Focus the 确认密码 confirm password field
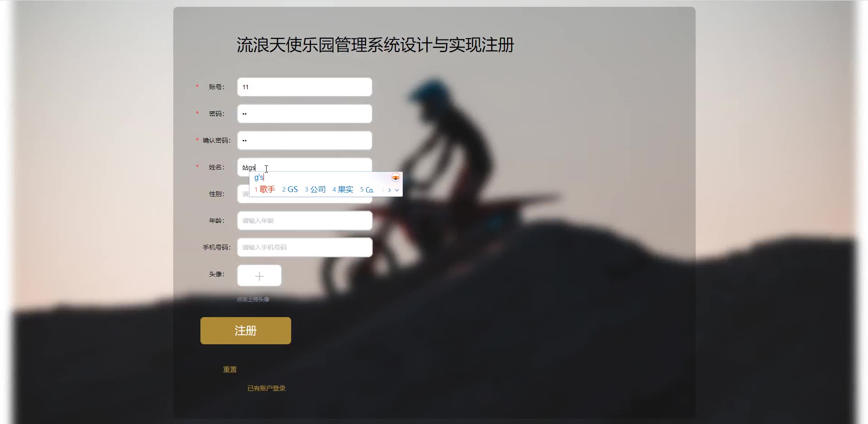The height and width of the screenshot is (424, 868). point(305,140)
